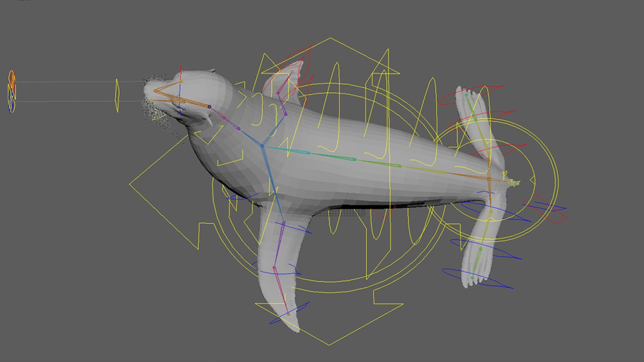Select the blue ellipse control at lower rear flipper tip
This screenshot has height=362, width=644.
click(478, 279)
